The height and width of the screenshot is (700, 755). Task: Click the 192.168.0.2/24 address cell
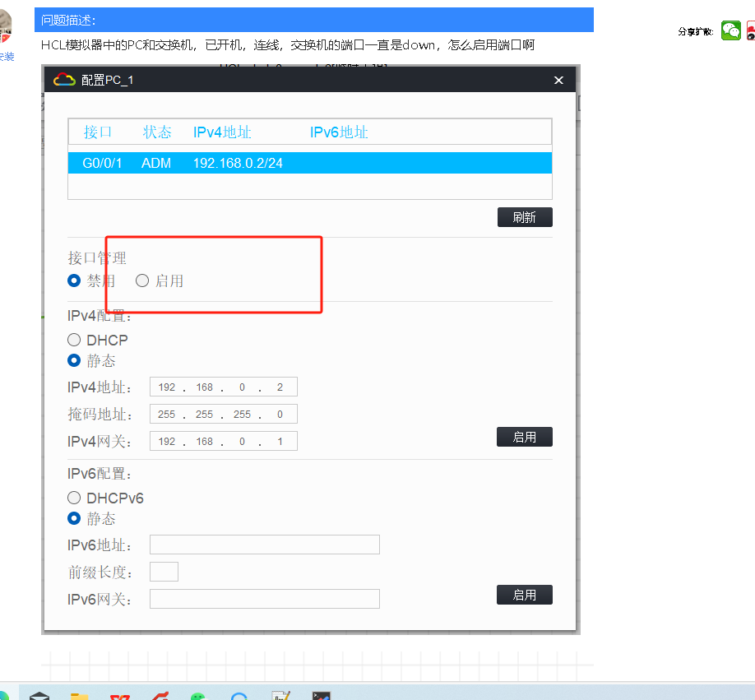[238, 163]
